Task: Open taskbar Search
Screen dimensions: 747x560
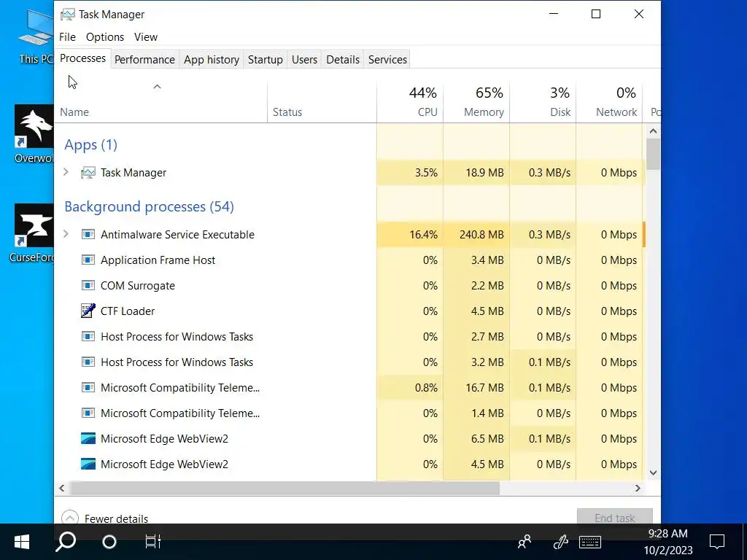Action: pos(66,542)
